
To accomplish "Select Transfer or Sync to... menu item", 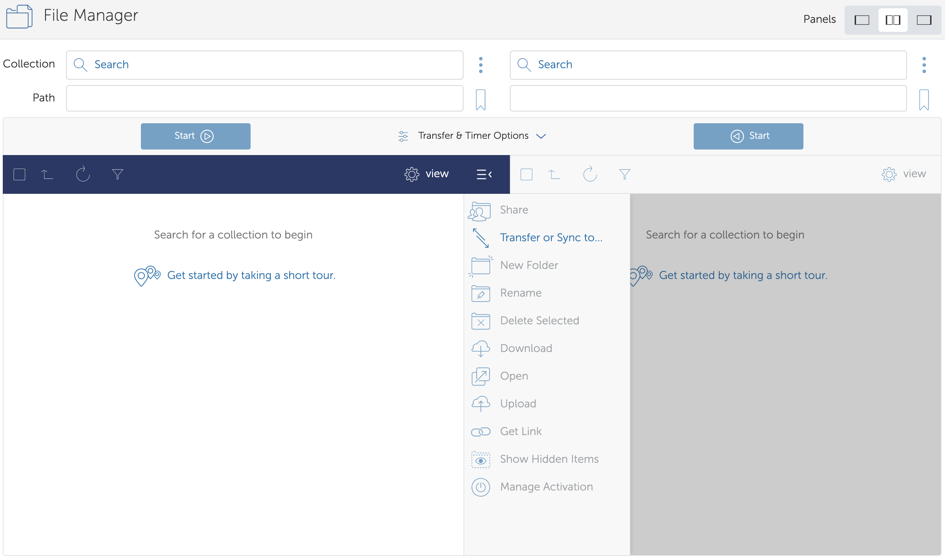I will pyautogui.click(x=551, y=237).
